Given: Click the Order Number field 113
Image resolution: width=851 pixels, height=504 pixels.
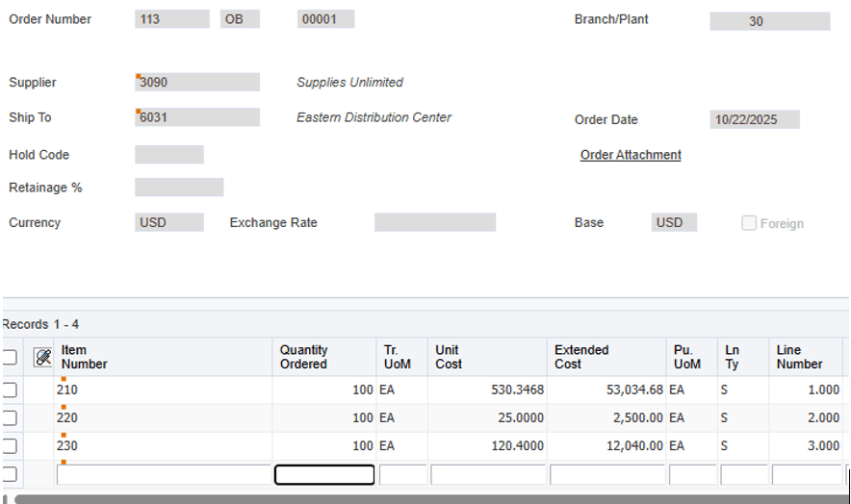Looking at the screenshot, I should [x=172, y=19].
